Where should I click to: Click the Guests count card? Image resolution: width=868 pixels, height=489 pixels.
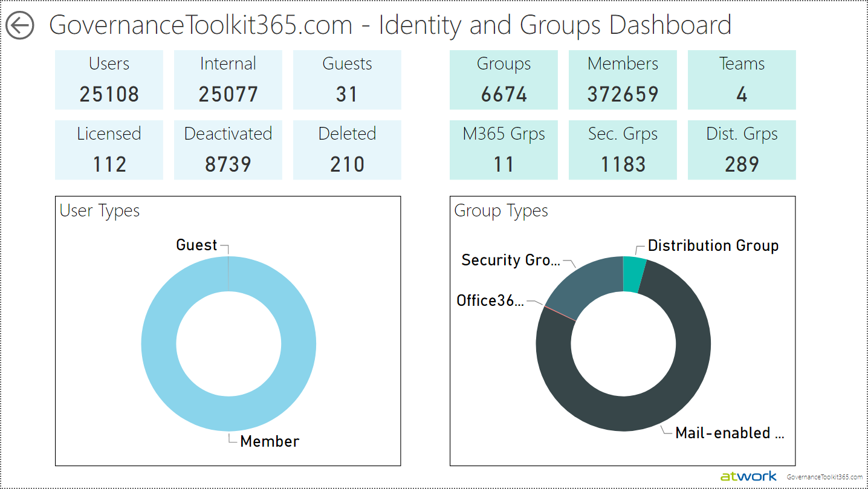coord(347,80)
